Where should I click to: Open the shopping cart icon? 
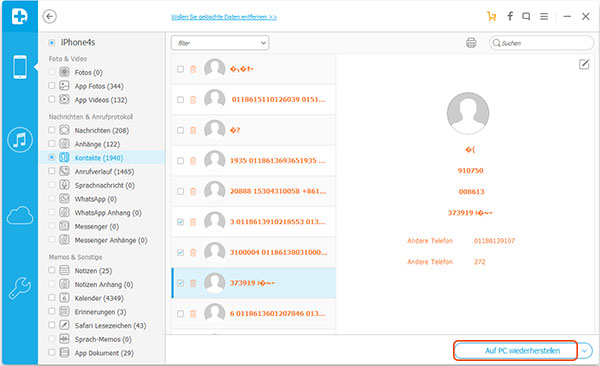coord(492,16)
